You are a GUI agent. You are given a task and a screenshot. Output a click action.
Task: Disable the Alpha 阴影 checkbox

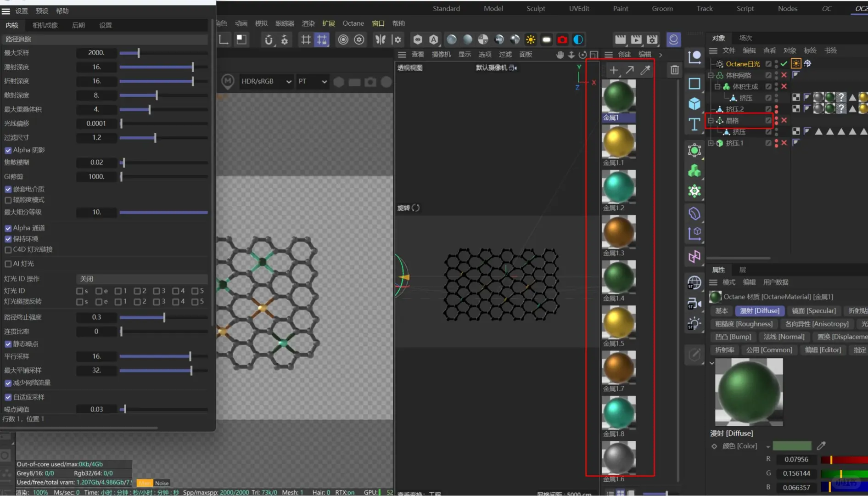point(8,150)
